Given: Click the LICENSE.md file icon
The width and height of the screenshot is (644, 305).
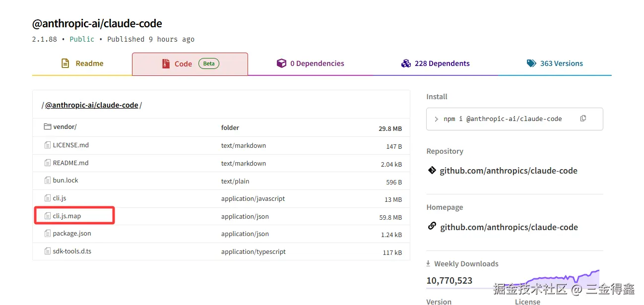Looking at the screenshot, I should coord(48,145).
